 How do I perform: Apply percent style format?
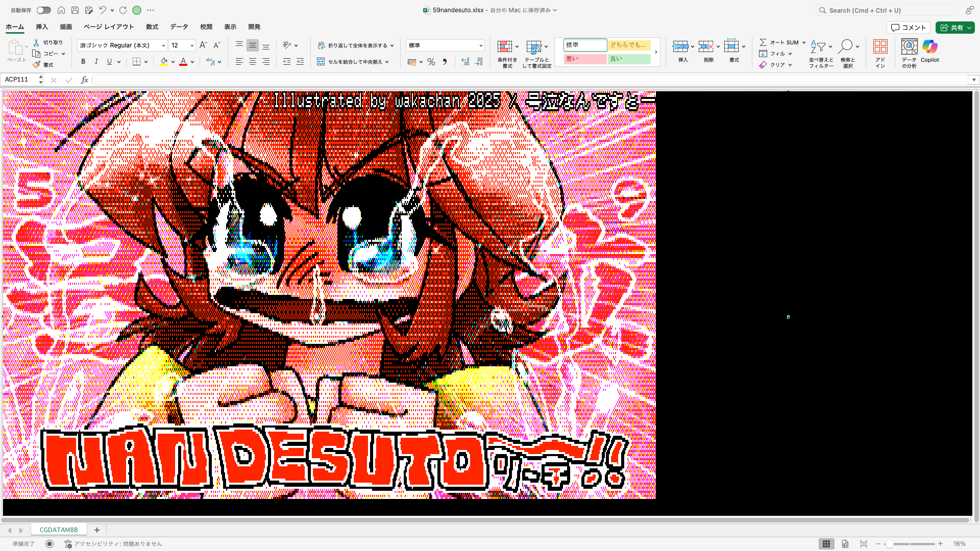tap(431, 62)
